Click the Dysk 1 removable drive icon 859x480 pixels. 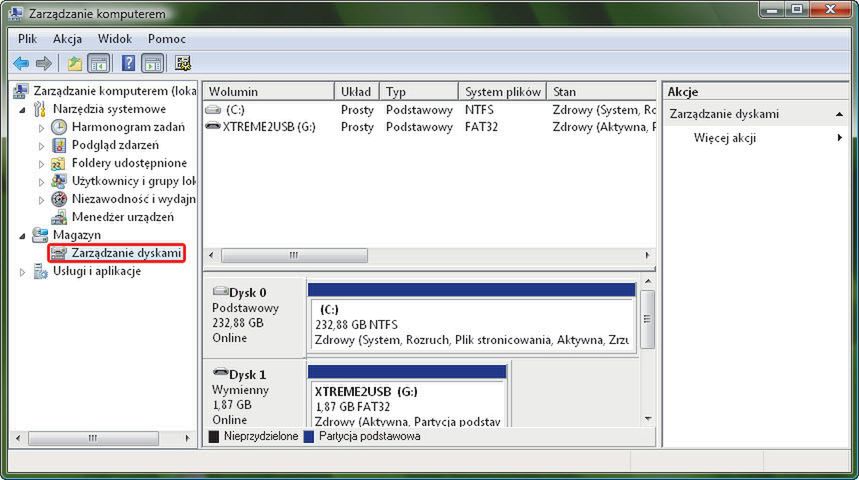220,373
